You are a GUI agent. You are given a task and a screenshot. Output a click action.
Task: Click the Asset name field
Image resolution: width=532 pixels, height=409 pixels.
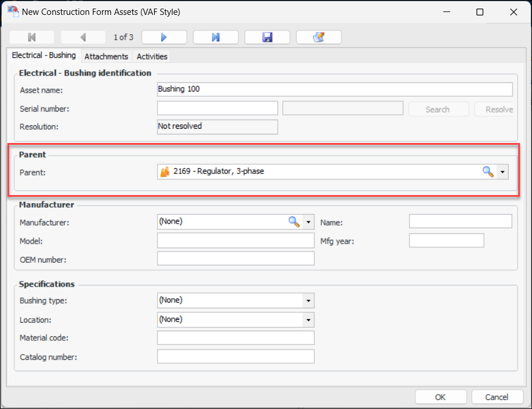pos(334,89)
